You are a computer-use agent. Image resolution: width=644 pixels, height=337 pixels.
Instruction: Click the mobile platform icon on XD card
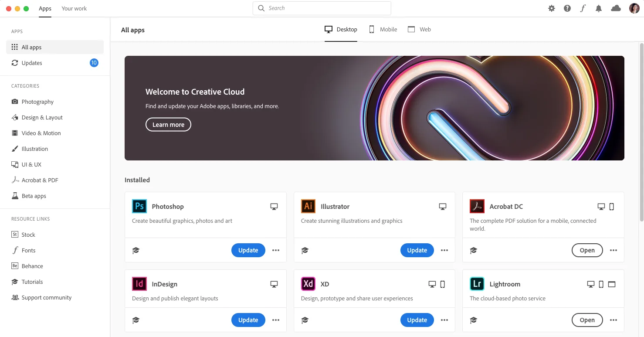[443, 284]
